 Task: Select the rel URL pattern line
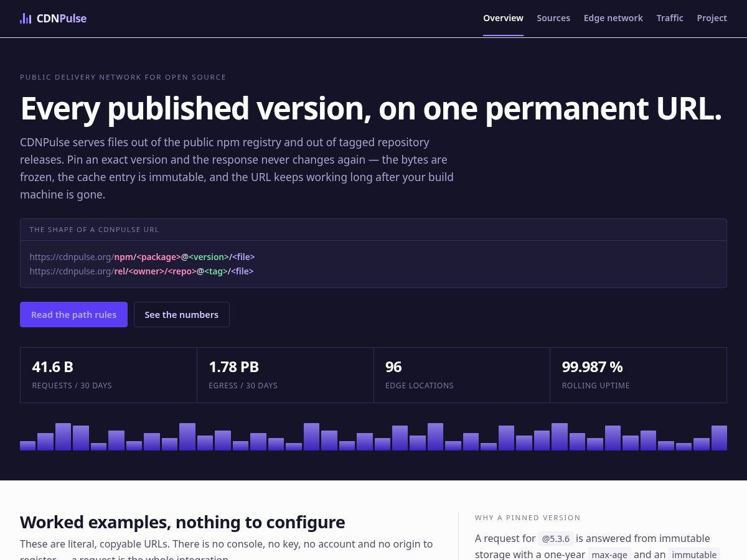coord(141,271)
